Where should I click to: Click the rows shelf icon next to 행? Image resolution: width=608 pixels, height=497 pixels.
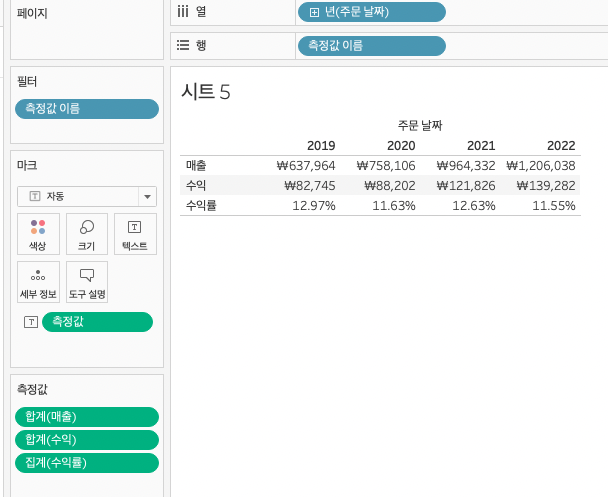coord(183,45)
